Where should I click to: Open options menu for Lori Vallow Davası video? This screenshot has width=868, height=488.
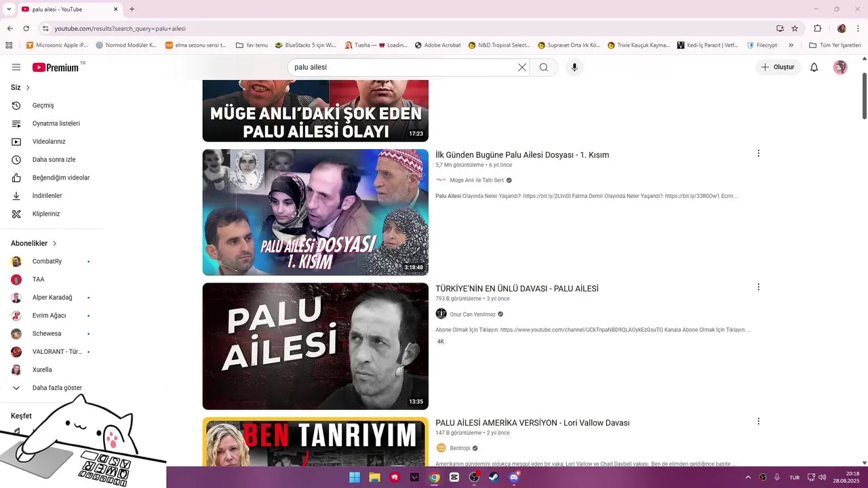[758, 422]
